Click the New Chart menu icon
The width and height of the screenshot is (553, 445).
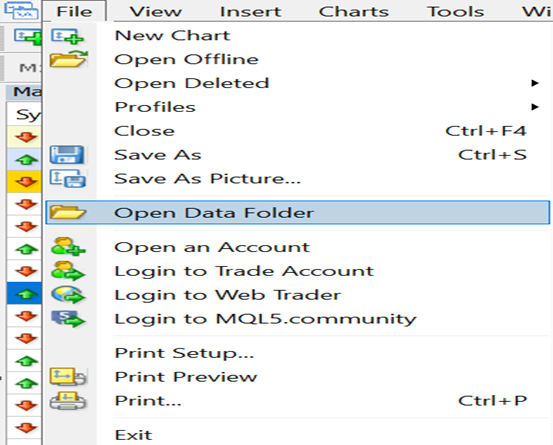67,36
